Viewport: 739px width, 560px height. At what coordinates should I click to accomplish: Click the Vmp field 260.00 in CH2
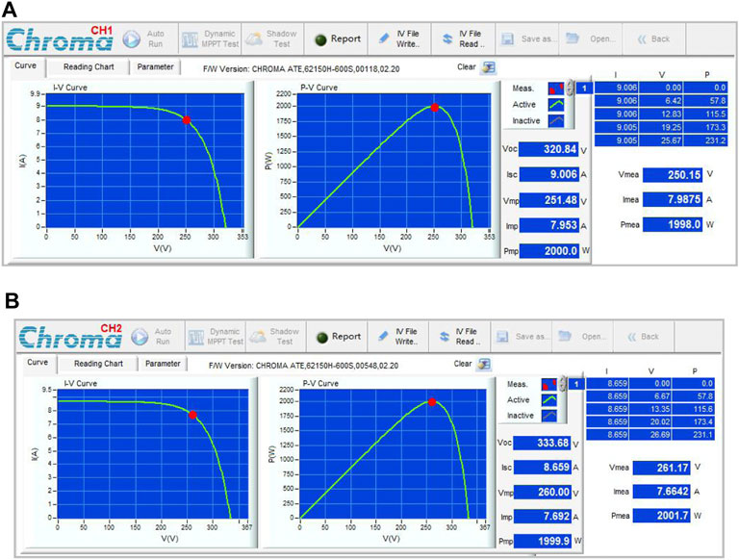[x=542, y=492]
